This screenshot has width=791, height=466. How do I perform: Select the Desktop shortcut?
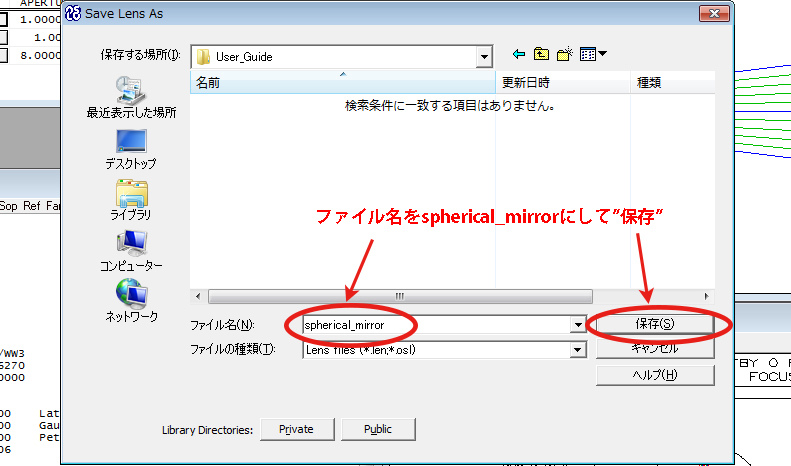(131, 149)
